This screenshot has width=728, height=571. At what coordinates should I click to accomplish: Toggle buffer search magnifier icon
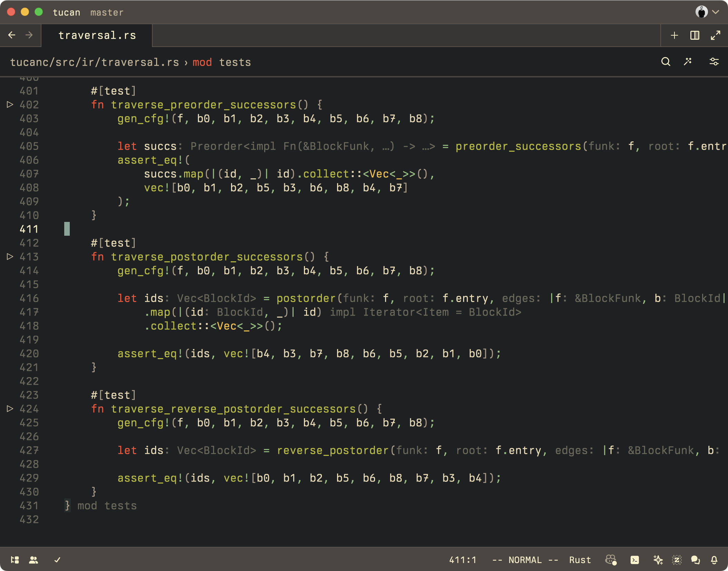click(x=665, y=62)
